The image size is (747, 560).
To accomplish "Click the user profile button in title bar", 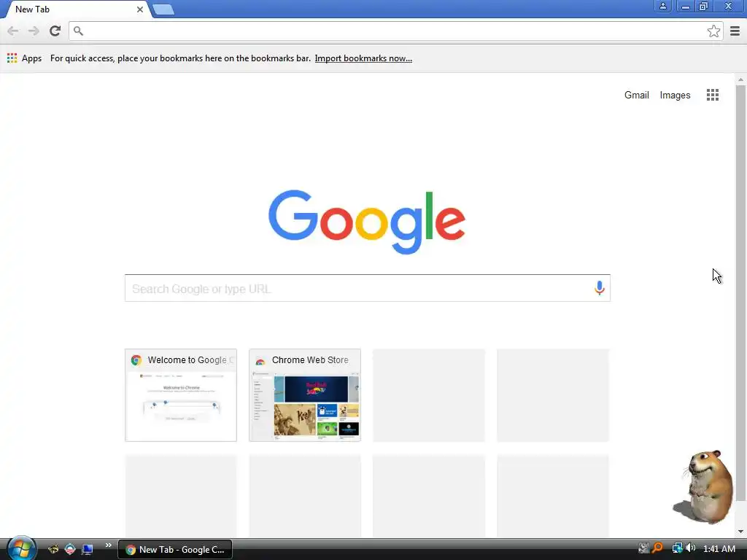I will point(662,6).
